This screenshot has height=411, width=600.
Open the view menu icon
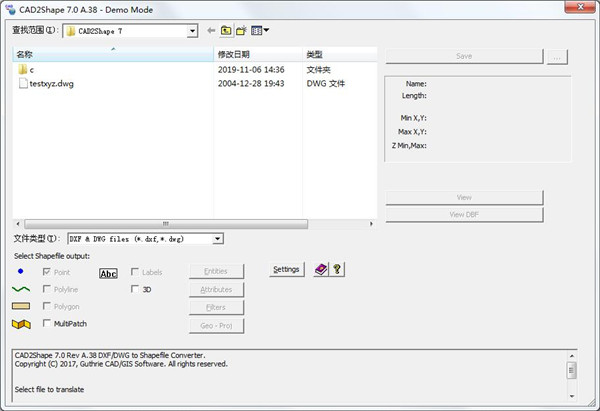tap(260, 31)
